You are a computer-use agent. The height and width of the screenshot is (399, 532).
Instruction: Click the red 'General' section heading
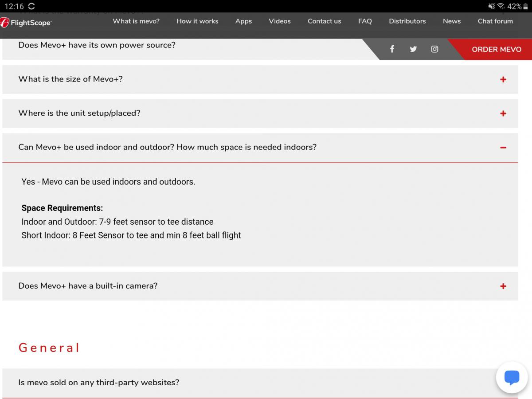[x=49, y=348]
